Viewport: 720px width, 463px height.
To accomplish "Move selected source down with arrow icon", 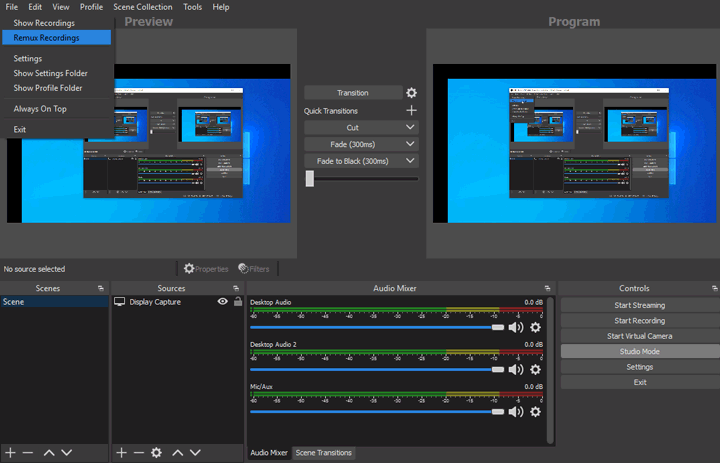I will (196, 453).
